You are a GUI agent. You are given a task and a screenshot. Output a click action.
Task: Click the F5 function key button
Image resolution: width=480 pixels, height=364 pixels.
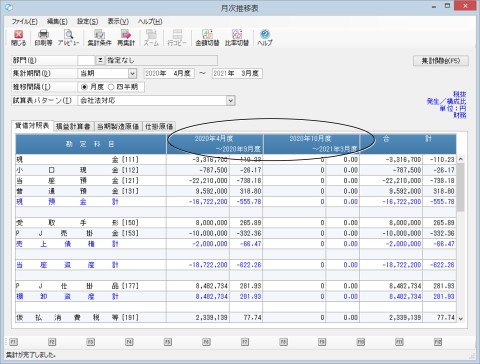tap(168, 342)
